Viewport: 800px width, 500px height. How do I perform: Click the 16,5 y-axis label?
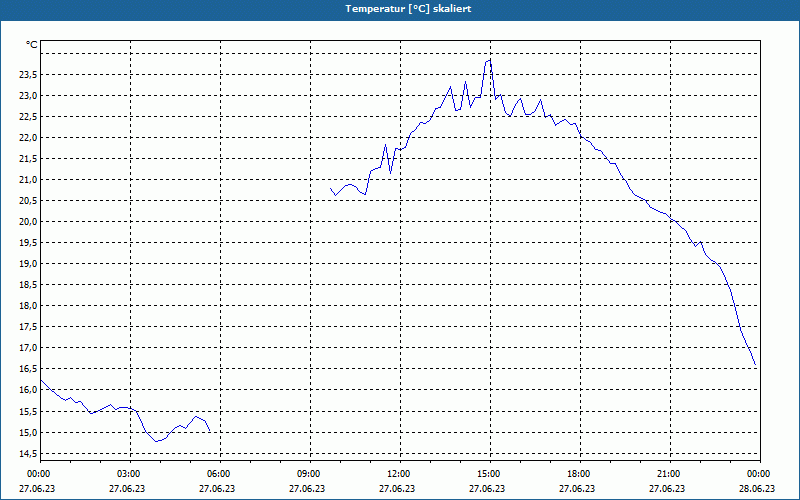coord(28,369)
